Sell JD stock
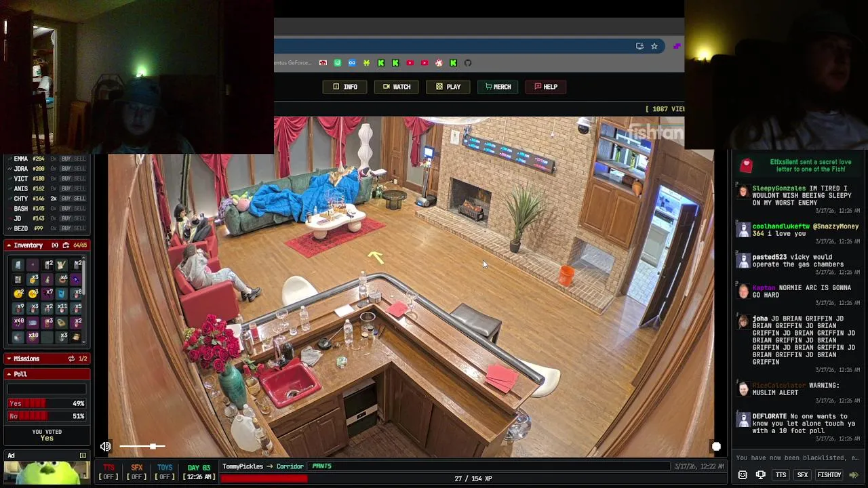 click(x=79, y=218)
